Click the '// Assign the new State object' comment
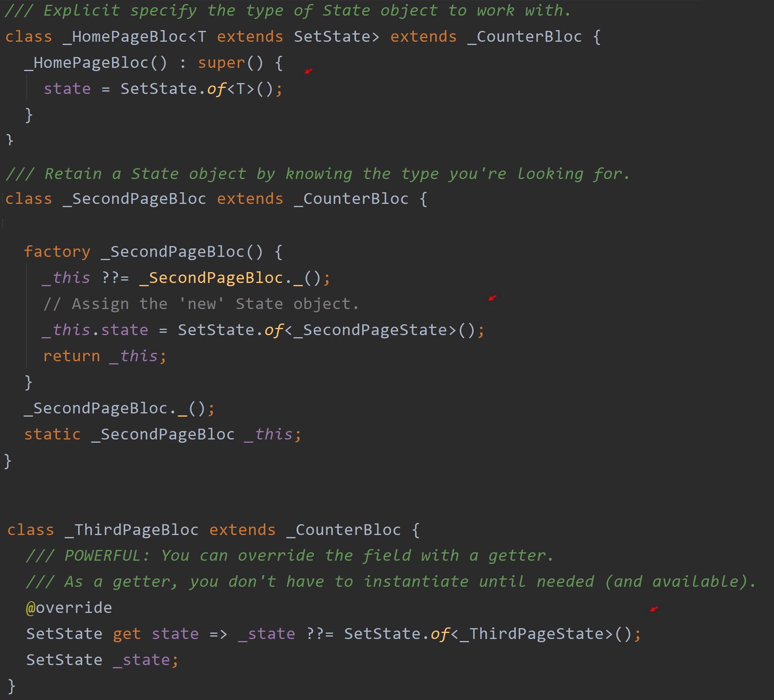The width and height of the screenshot is (774, 700). (x=201, y=304)
